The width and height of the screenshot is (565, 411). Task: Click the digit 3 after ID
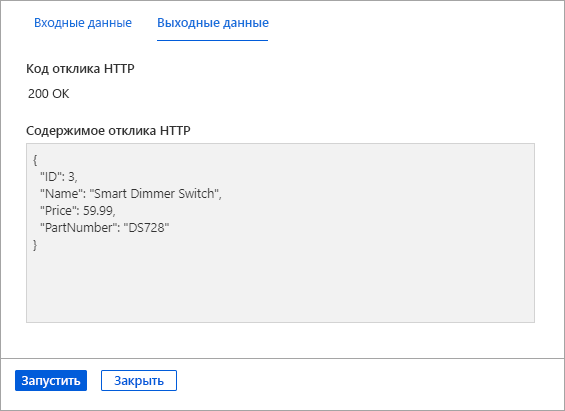71,177
